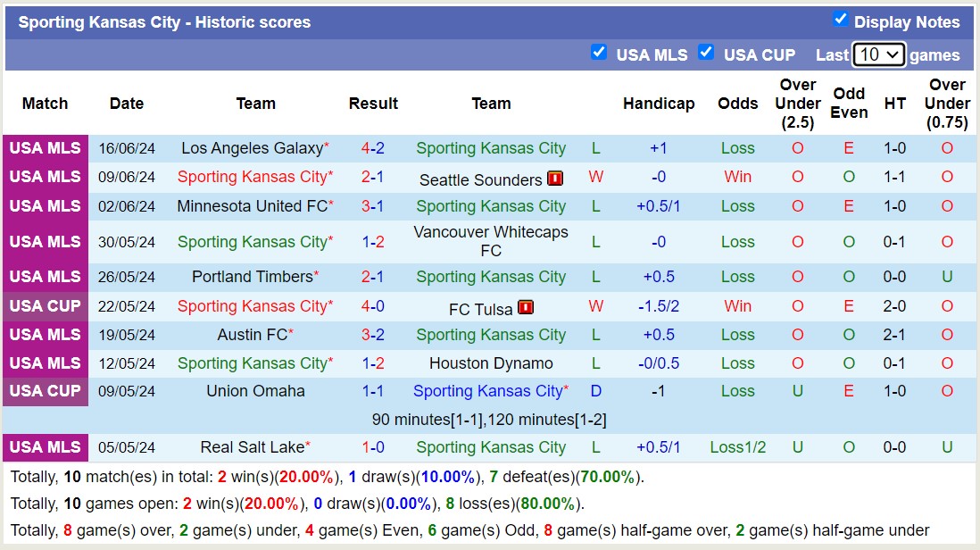
Task: Uncheck the USA MLS filter checkbox
Action: pyautogui.click(x=599, y=52)
